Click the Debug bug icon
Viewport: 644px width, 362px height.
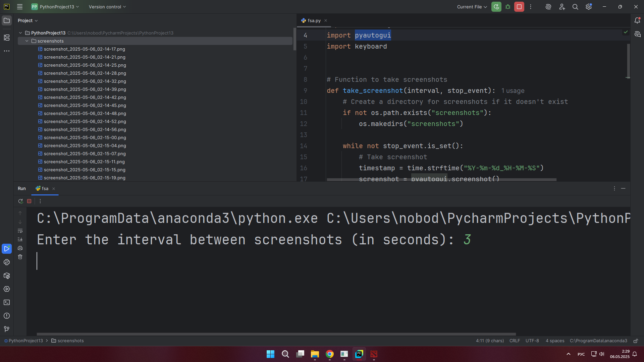[508, 7]
